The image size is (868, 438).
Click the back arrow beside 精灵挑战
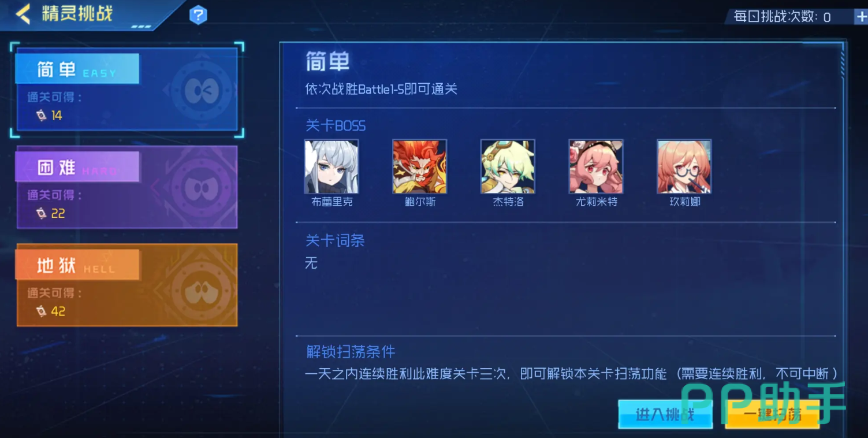[22, 13]
